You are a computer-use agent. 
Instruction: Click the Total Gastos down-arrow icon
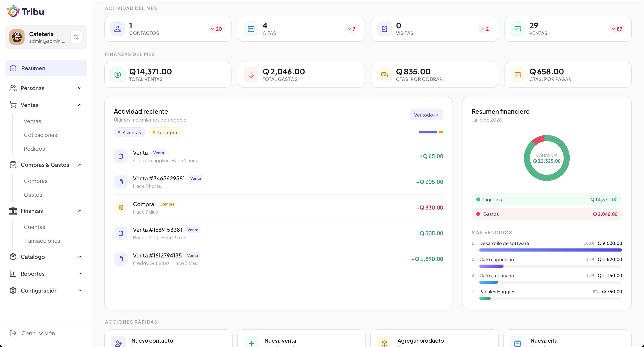pos(251,75)
